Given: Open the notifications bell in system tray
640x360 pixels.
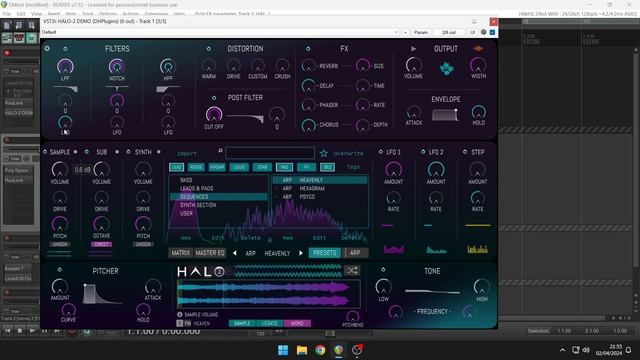Looking at the screenshot, I should pos(628,350).
